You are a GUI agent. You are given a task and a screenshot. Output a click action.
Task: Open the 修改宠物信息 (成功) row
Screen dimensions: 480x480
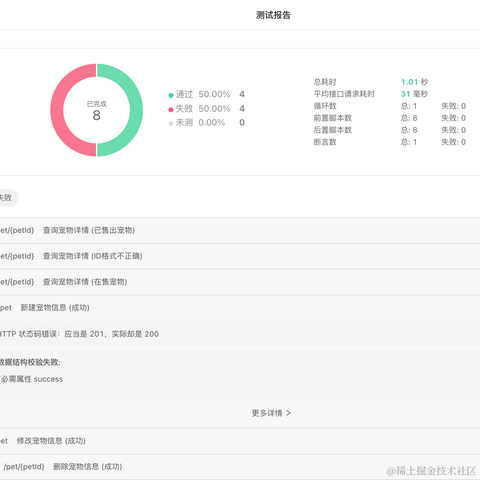coord(240,441)
